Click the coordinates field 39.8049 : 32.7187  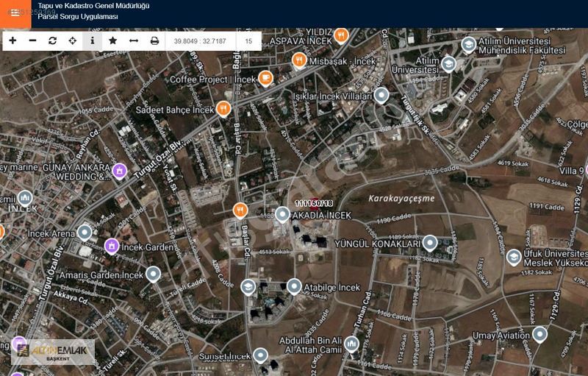[200, 41]
